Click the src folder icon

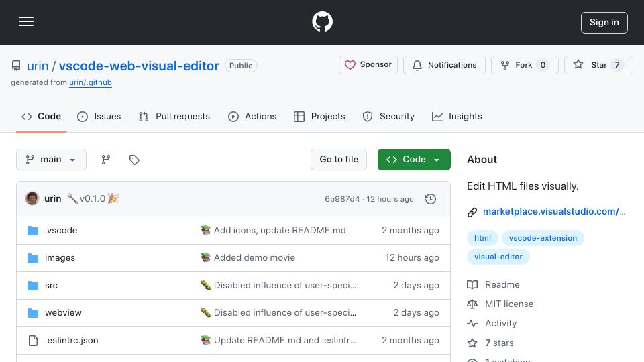(33, 286)
